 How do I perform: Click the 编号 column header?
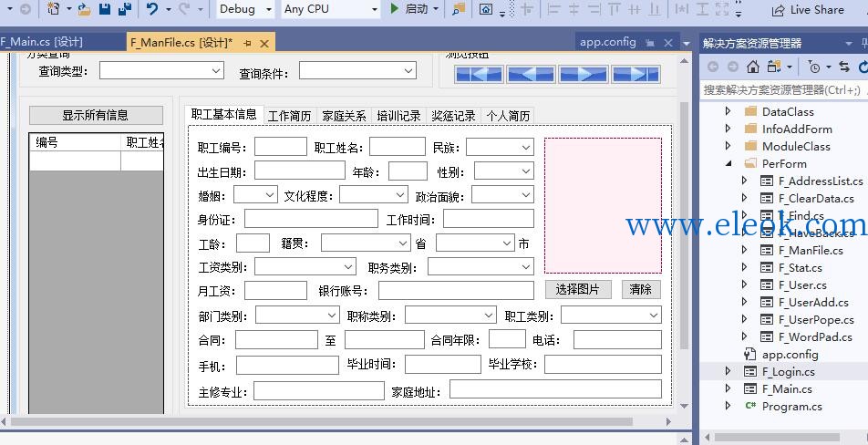coord(76,142)
